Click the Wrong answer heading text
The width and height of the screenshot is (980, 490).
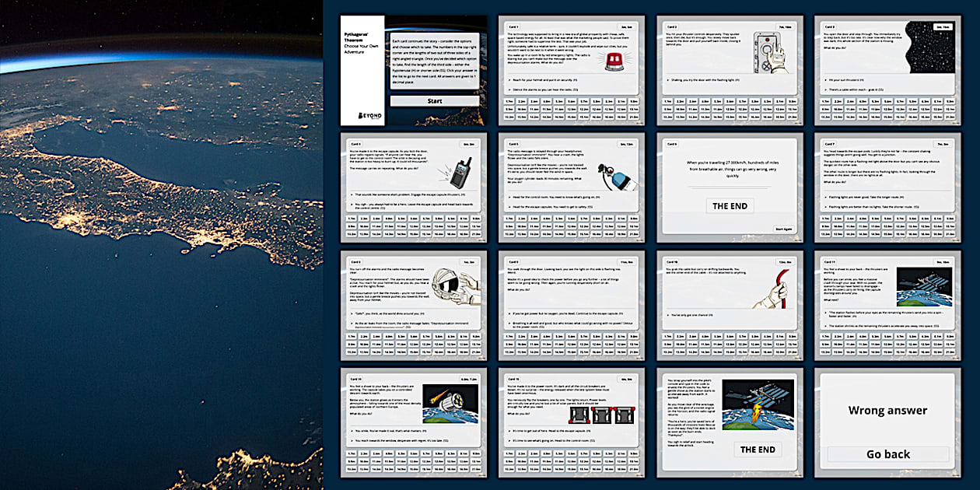887,410
